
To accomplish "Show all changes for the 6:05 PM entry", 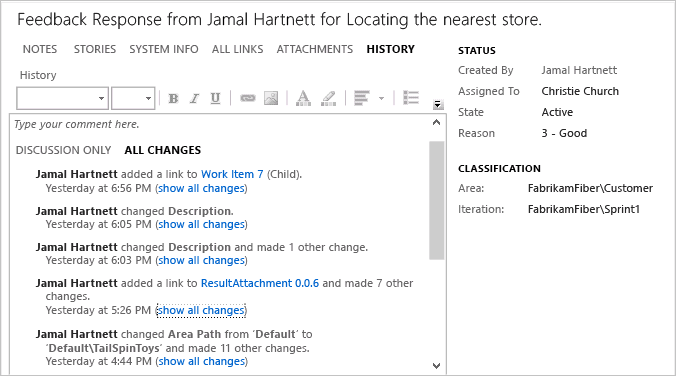I will (201, 224).
